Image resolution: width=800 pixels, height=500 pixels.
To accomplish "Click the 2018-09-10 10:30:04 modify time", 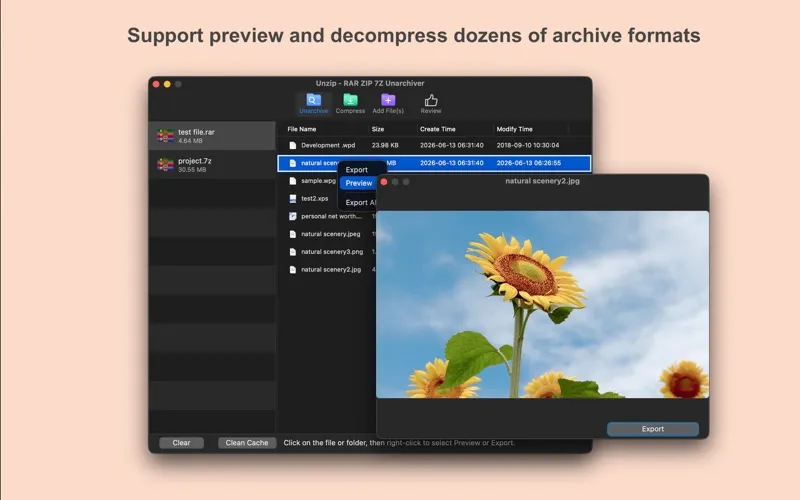I will (x=528, y=145).
